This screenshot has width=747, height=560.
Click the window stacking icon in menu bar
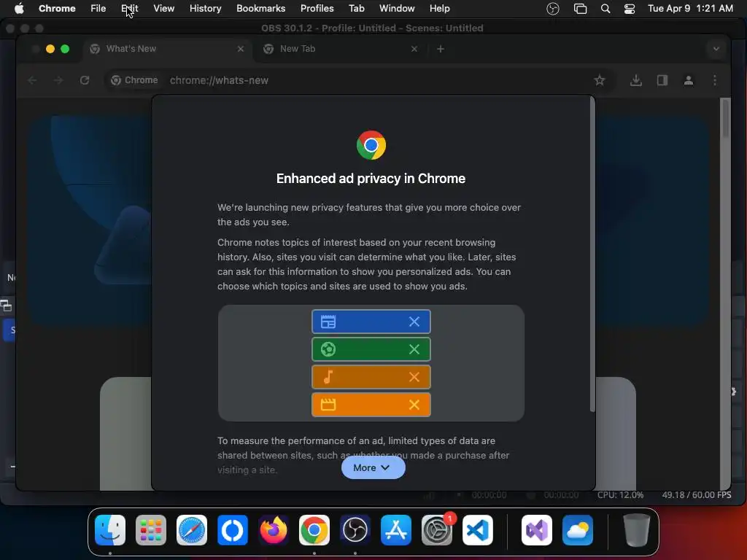(580, 9)
